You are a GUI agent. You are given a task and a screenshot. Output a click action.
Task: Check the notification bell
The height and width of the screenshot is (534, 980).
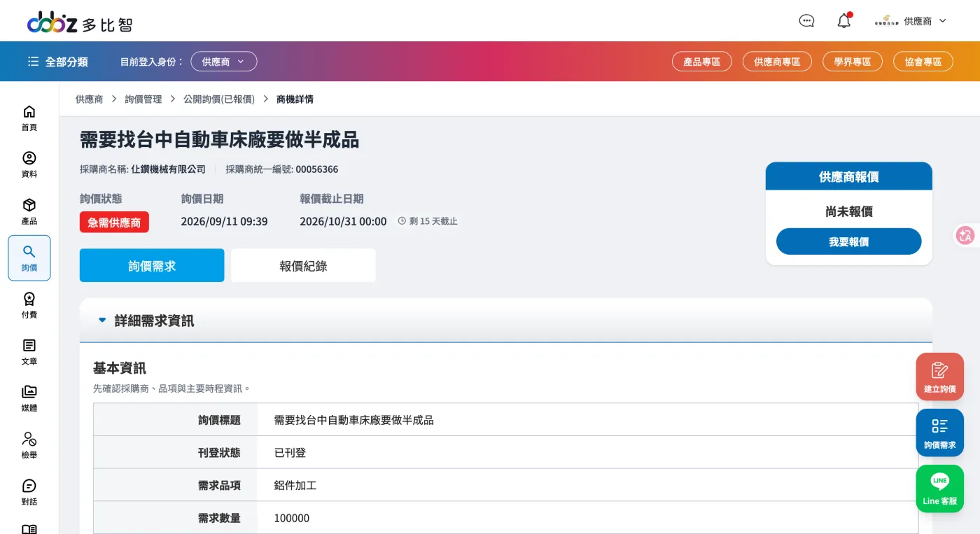pyautogui.click(x=844, y=21)
